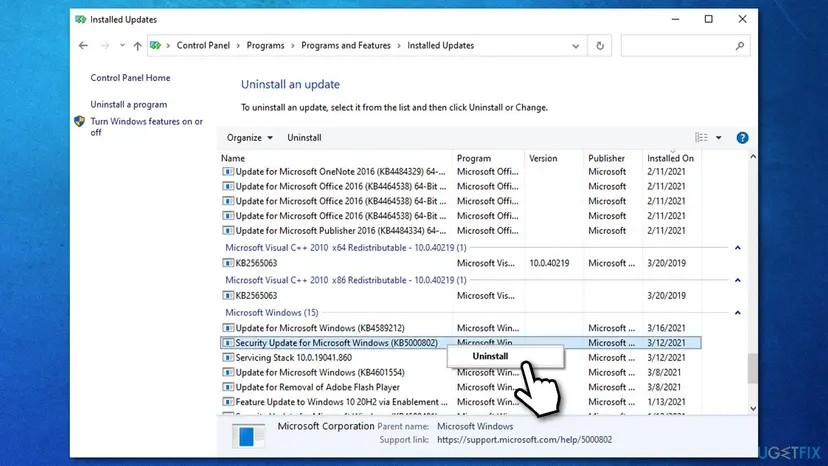Click the Installed Updates breadcrumb
The height and width of the screenshot is (466, 828).
[x=440, y=45]
